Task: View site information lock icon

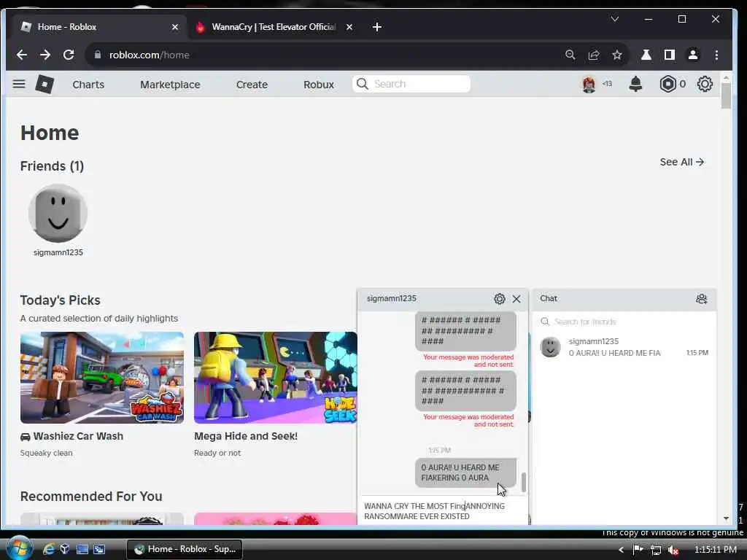Action: tap(98, 55)
